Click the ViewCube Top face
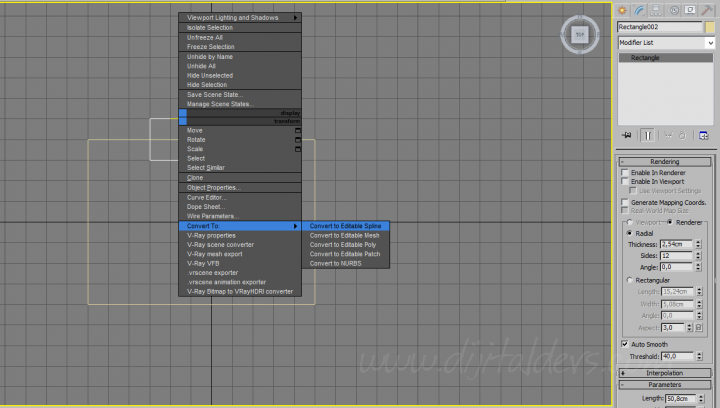This screenshot has width=720, height=408. click(579, 35)
